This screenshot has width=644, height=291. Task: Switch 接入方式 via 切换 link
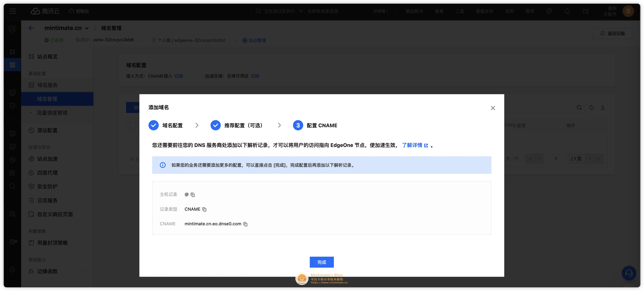tap(178, 76)
